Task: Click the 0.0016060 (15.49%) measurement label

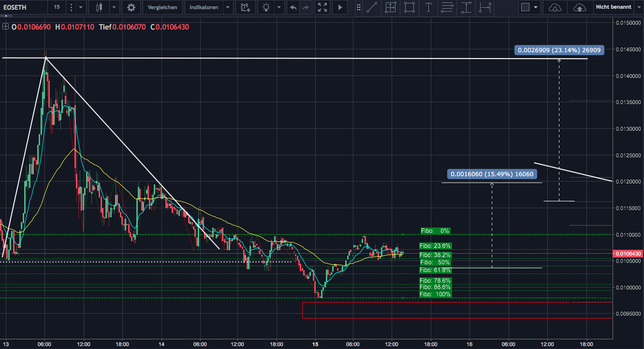Action: point(492,174)
